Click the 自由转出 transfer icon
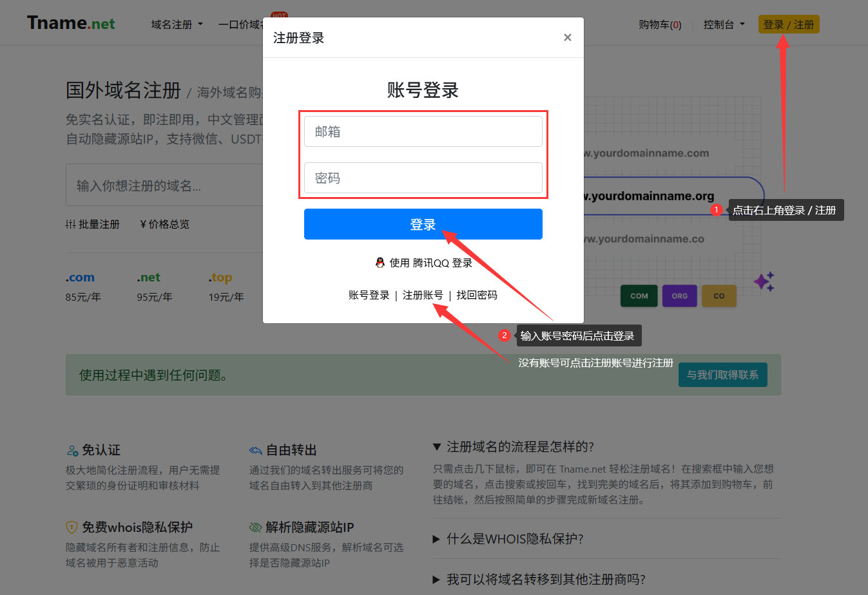Image resolution: width=868 pixels, height=595 pixels. [256, 450]
